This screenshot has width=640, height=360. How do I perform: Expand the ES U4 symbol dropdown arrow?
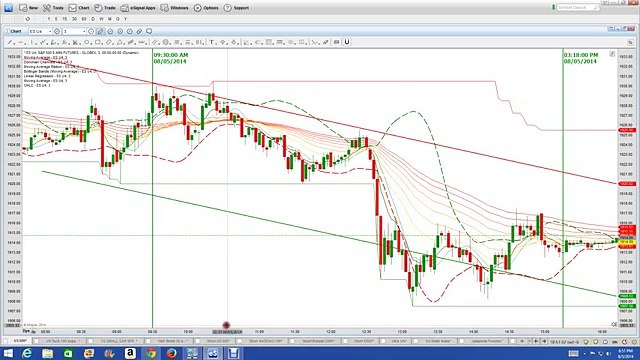pos(50,31)
